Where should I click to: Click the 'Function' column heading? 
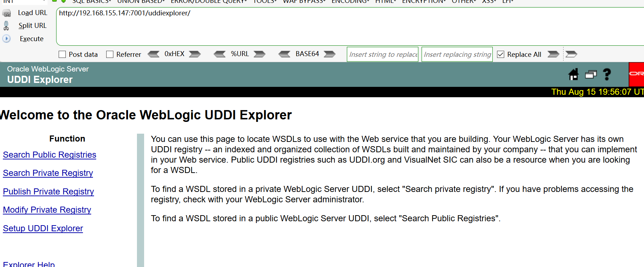tap(67, 139)
